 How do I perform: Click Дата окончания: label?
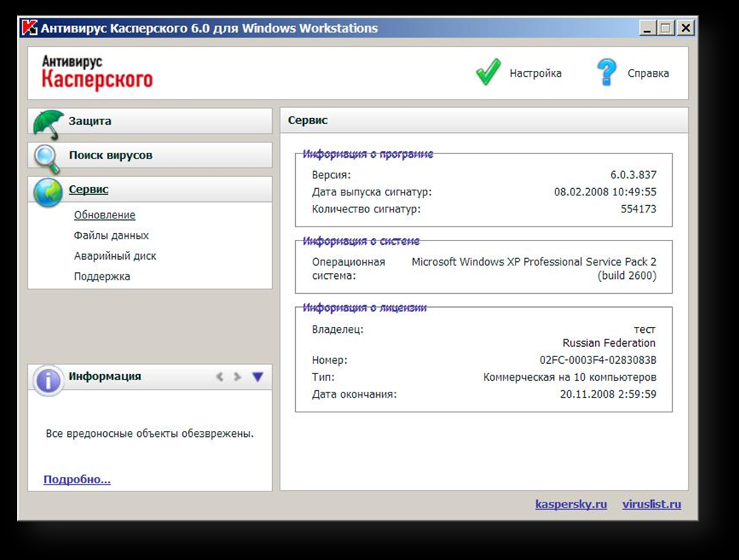point(355,394)
